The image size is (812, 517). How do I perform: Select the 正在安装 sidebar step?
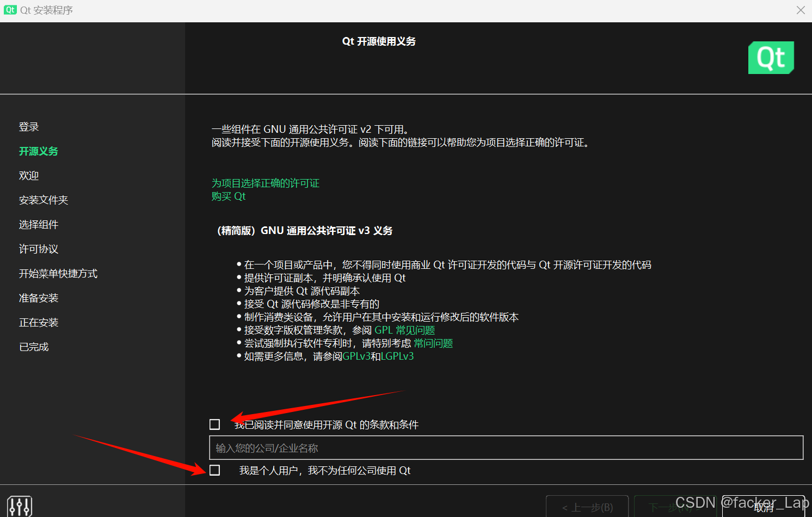[39, 323]
